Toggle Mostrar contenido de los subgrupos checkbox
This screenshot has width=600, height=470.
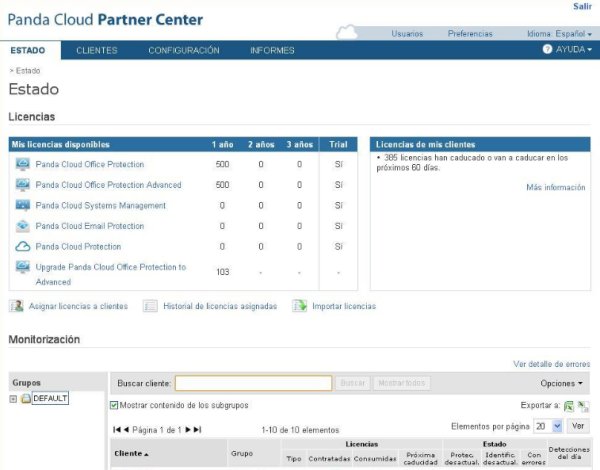(x=114, y=405)
